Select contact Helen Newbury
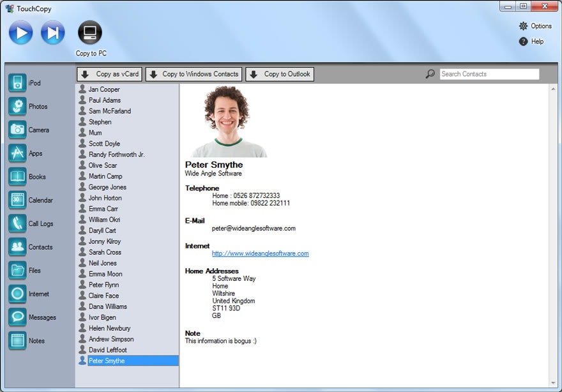The image size is (562, 392). click(x=109, y=328)
